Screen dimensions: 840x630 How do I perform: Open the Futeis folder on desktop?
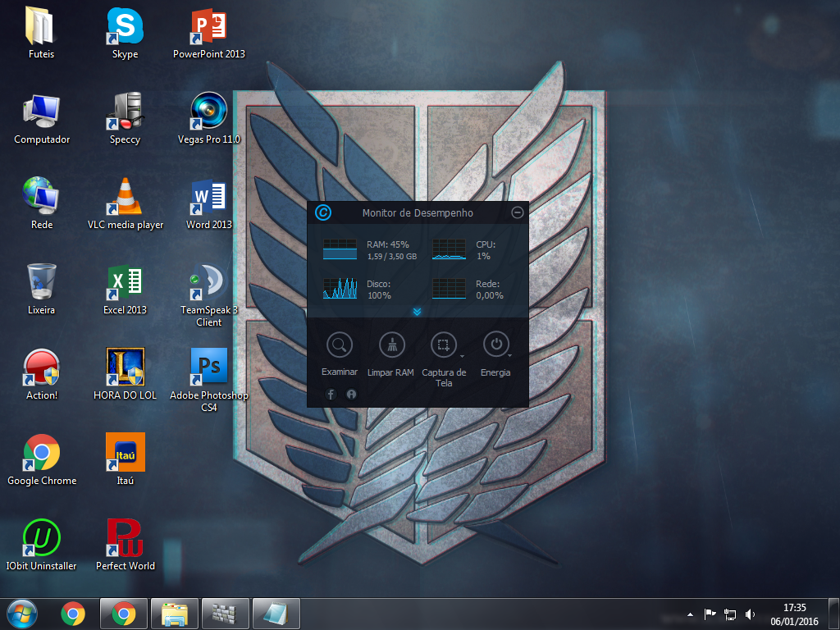coord(41,33)
